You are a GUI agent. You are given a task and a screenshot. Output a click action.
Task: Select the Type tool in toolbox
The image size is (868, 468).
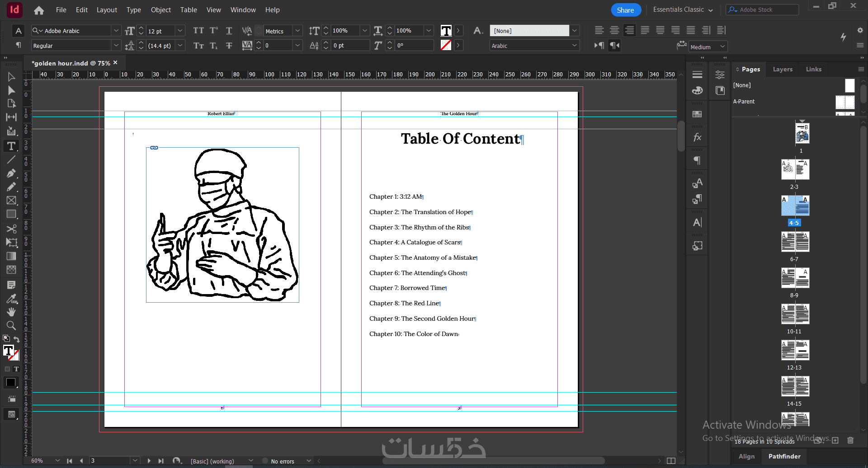pos(11,146)
